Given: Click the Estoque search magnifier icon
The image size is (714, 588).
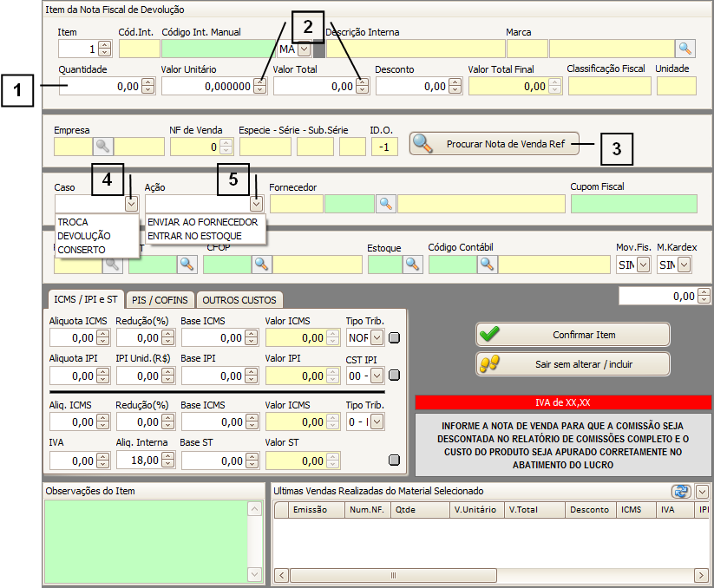Looking at the screenshot, I should 410,265.
